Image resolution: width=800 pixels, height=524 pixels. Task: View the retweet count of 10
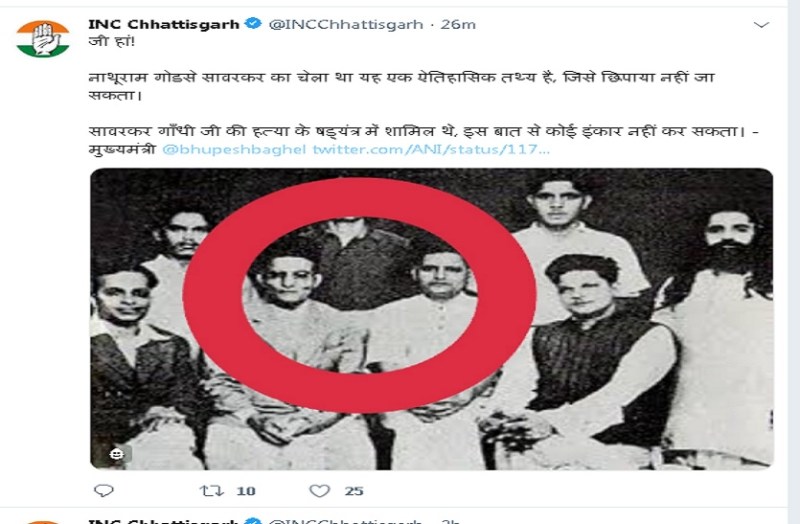click(246, 491)
